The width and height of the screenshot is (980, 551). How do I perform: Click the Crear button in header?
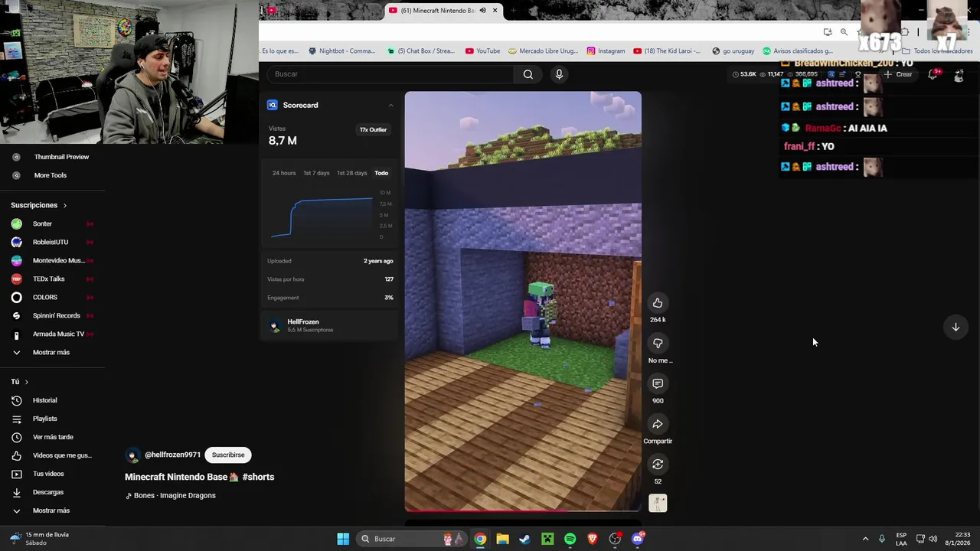click(x=898, y=74)
